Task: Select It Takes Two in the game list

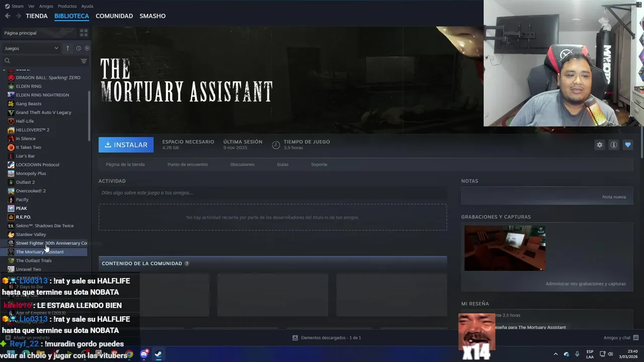Action: click(x=28, y=147)
